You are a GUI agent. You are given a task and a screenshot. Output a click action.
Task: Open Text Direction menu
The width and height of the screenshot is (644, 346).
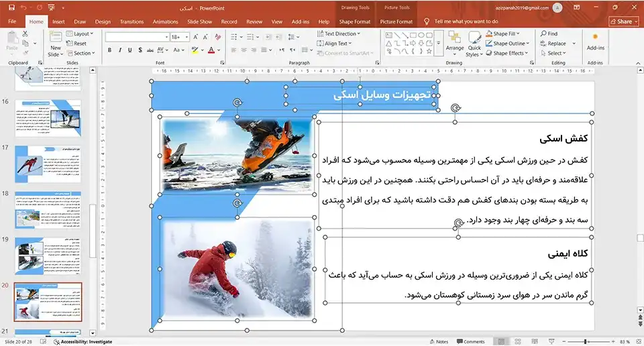[x=339, y=34]
